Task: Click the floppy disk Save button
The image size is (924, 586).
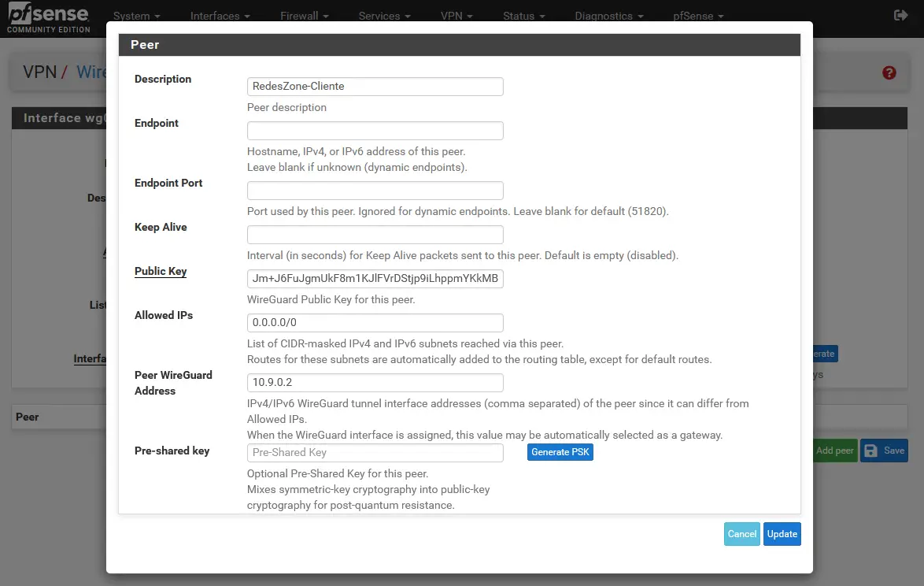Action: coord(884,451)
